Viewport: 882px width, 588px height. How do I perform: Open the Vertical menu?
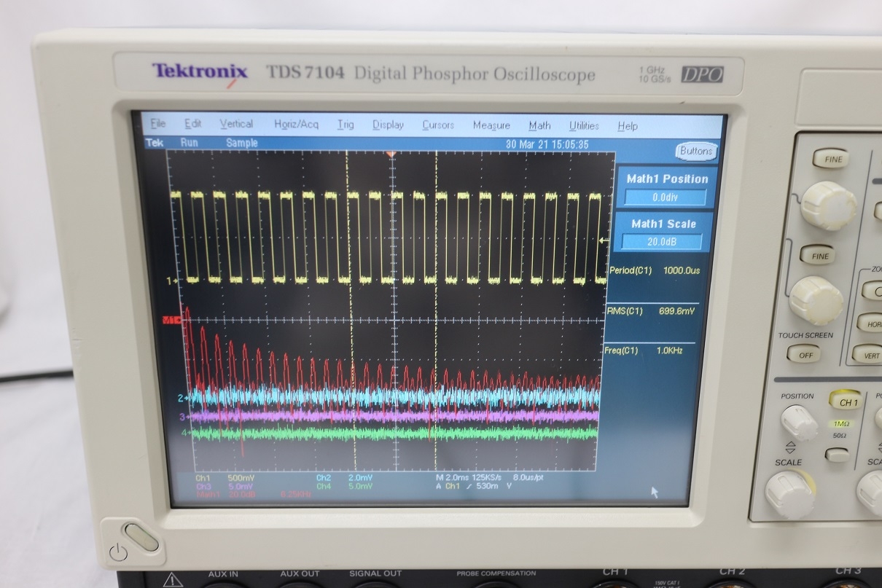(x=236, y=124)
